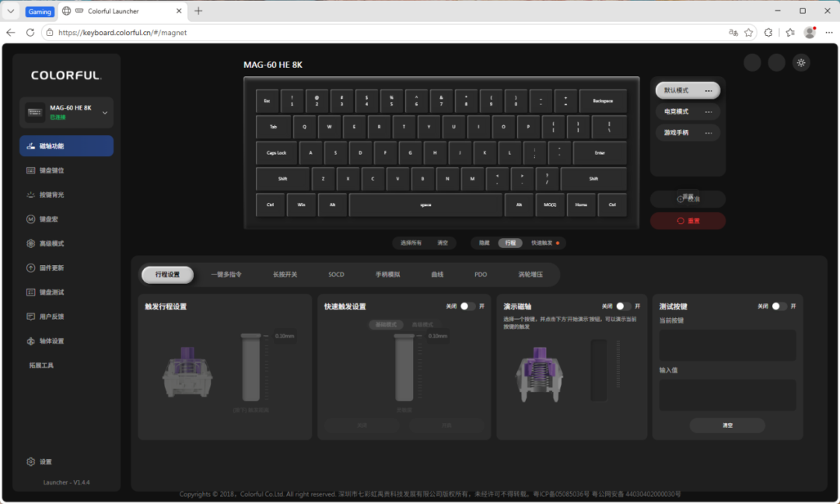Switch to 曲线 tab
This screenshot has height=504, width=840.
(x=437, y=275)
